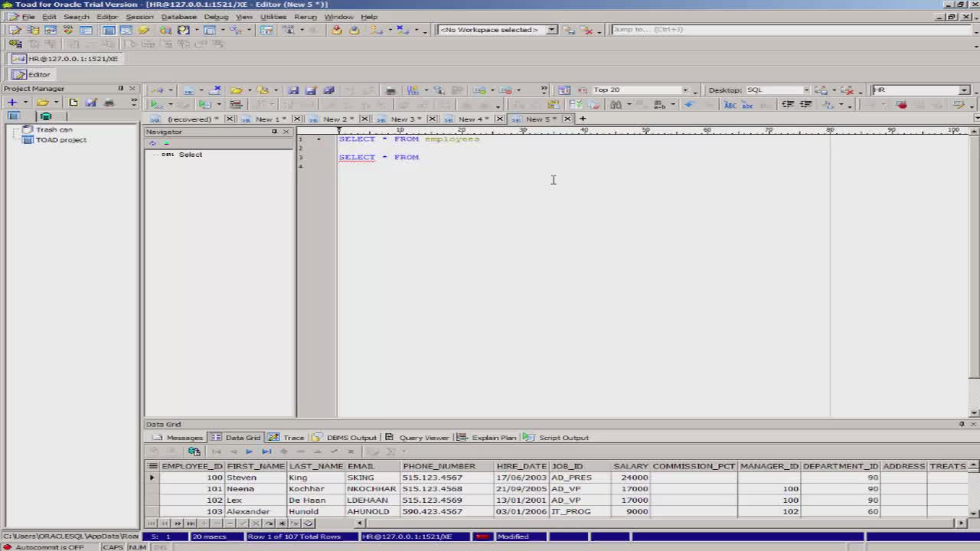980x551 pixels.
Task: Add a new editor tab with plus icon
Action: click(x=583, y=119)
